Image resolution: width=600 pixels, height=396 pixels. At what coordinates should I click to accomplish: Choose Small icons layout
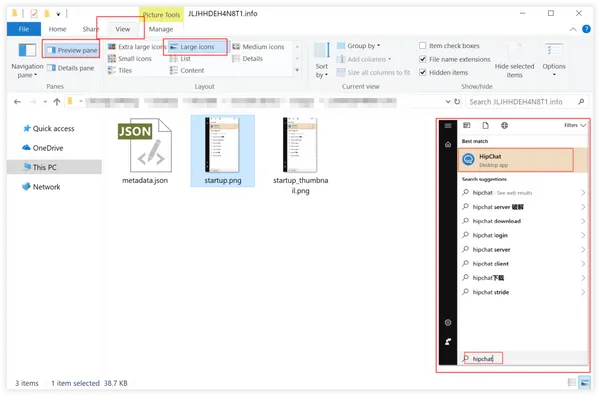tap(130, 59)
